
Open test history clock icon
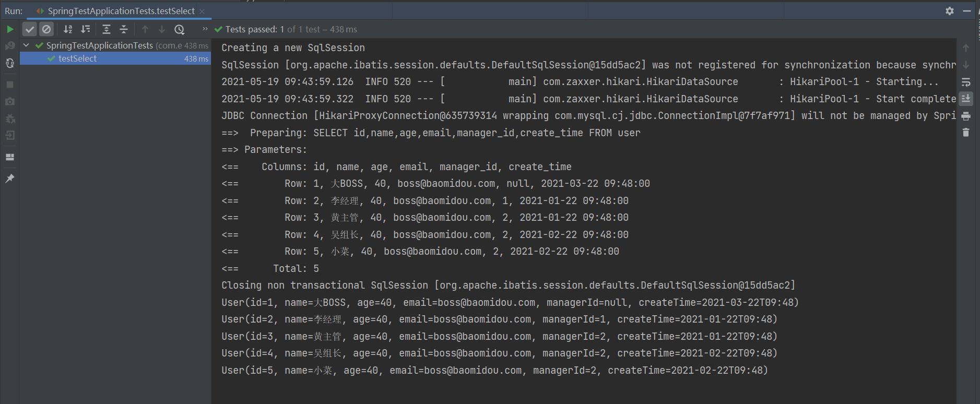[179, 29]
